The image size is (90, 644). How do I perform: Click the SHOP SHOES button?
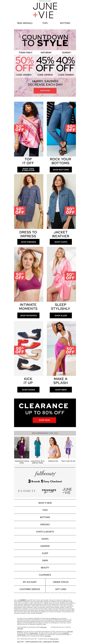[28, 390]
